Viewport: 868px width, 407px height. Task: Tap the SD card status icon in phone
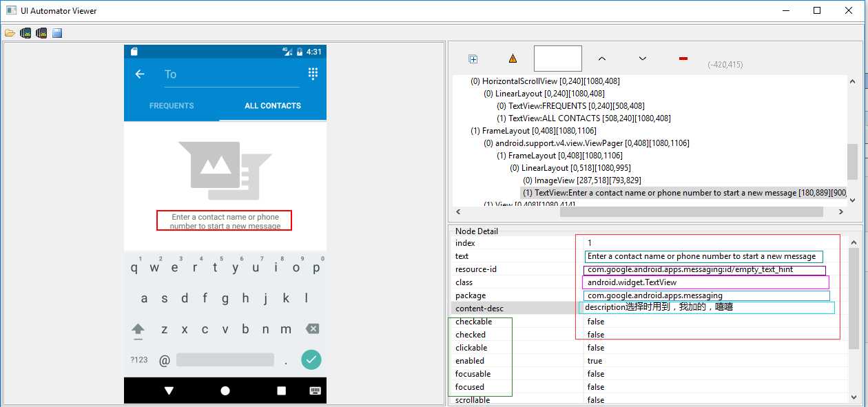pos(134,52)
